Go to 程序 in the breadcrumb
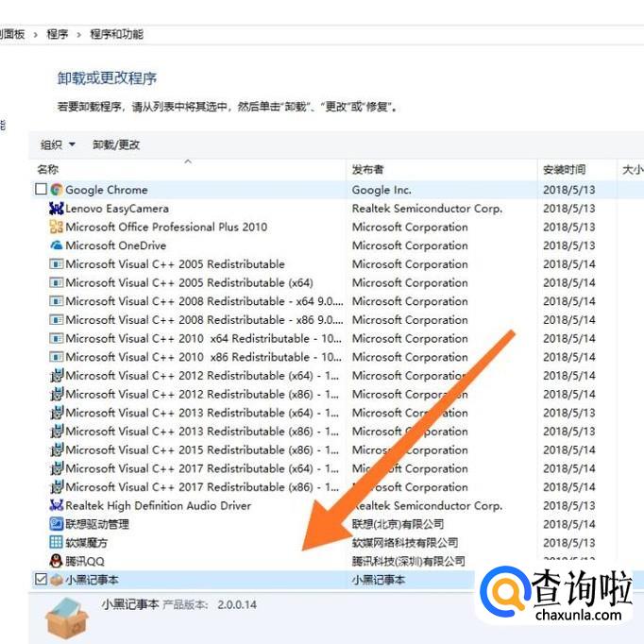 point(57,34)
